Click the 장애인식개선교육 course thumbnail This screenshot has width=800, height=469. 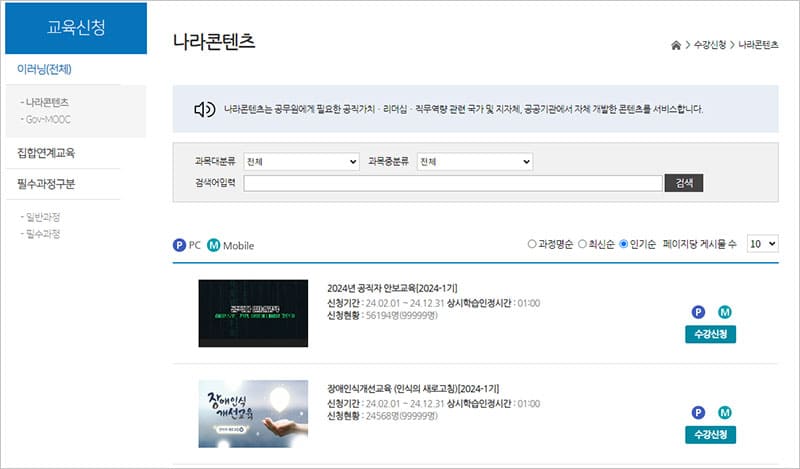coord(253,414)
